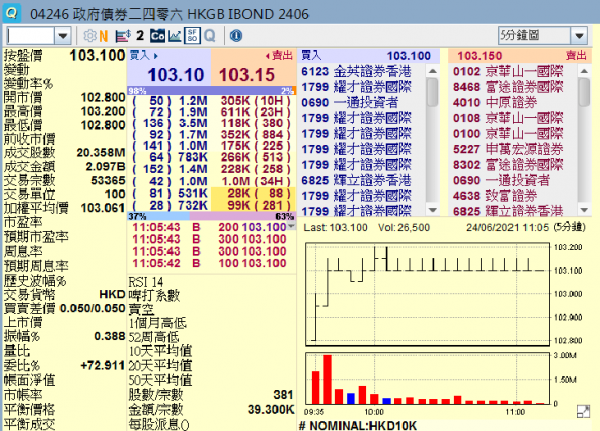
Task: Open the line chart icon in toolbar
Action: (175, 35)
